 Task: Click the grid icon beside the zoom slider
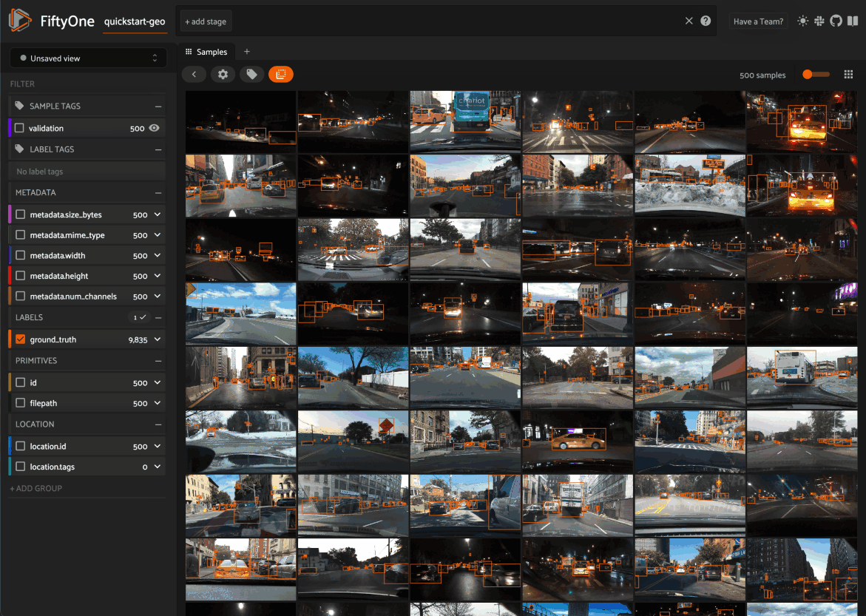(x=848, y=75)
